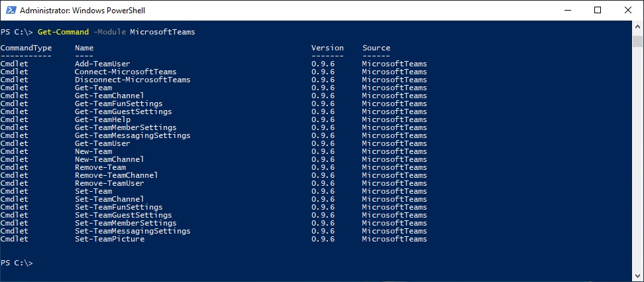
Task: Click the Set-TeamChannel cmdlet name
Action: coord(109,199)
